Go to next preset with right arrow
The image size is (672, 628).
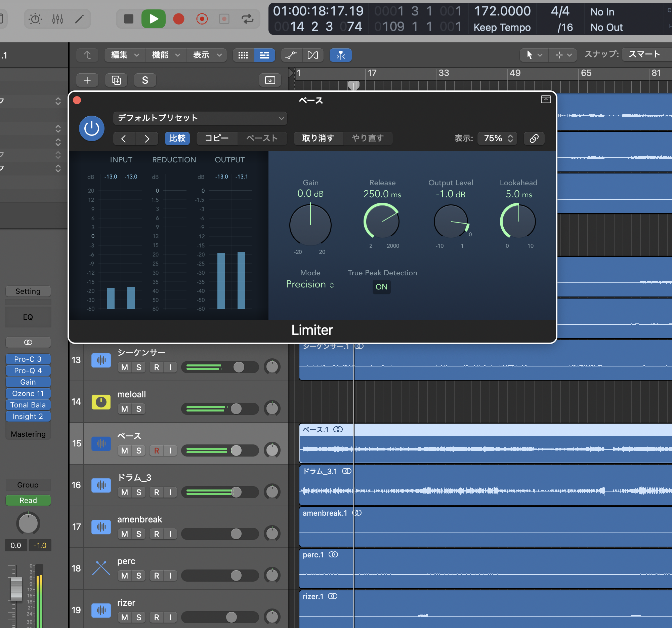[147, 139]
